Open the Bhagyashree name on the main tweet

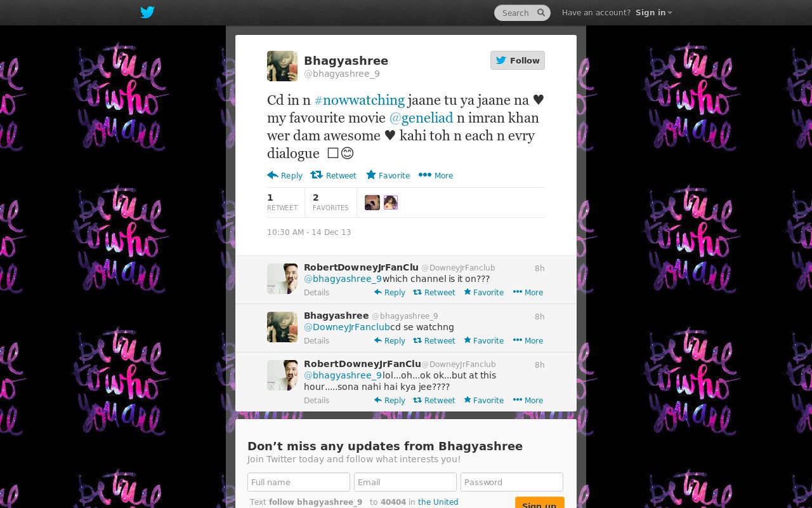coord(346,60)
